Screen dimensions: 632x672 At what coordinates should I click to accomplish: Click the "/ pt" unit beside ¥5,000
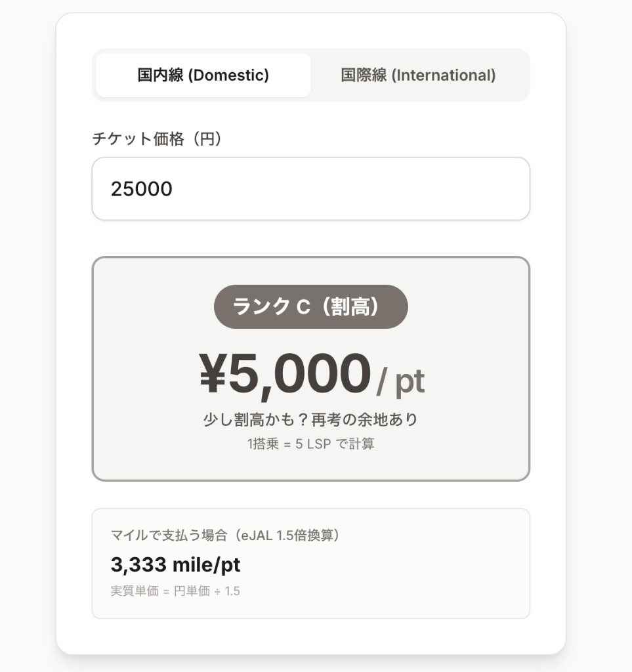(x=401, y=381)
